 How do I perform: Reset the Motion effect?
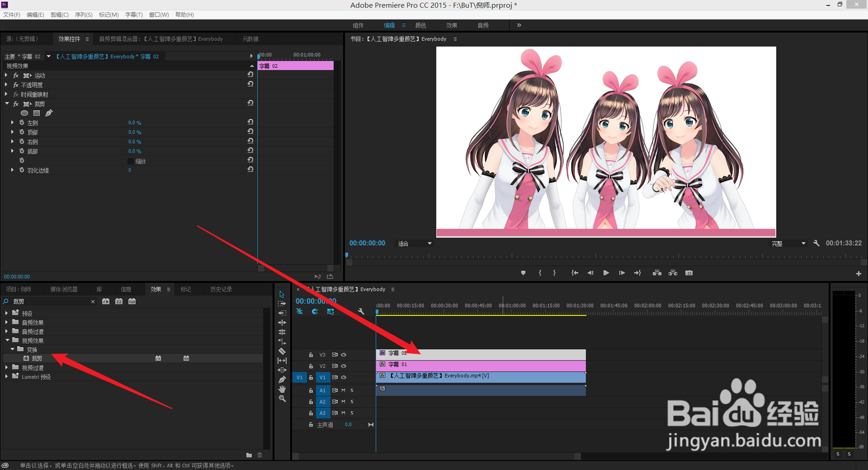250,74
